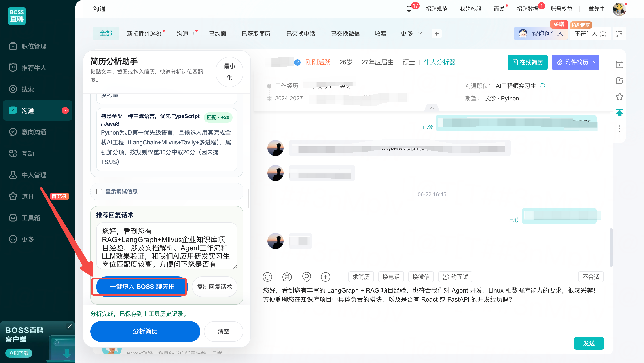
Task: Click the BOSS直聘 logo
Action: [17, 16]
